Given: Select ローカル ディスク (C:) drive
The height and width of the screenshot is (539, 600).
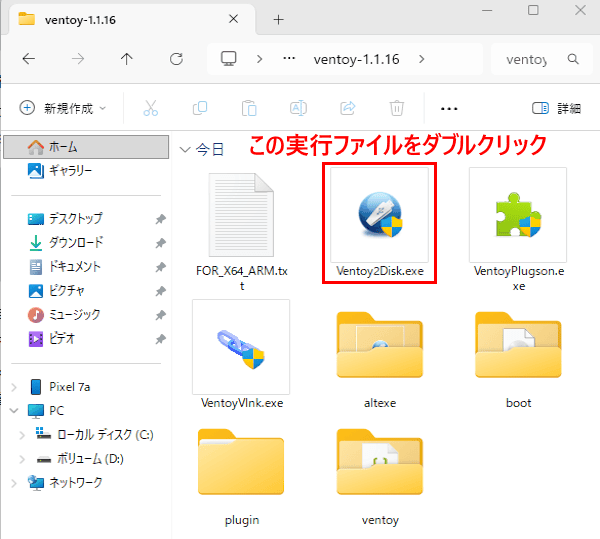Looking at the screenshot, I should [x=94, y=435].
